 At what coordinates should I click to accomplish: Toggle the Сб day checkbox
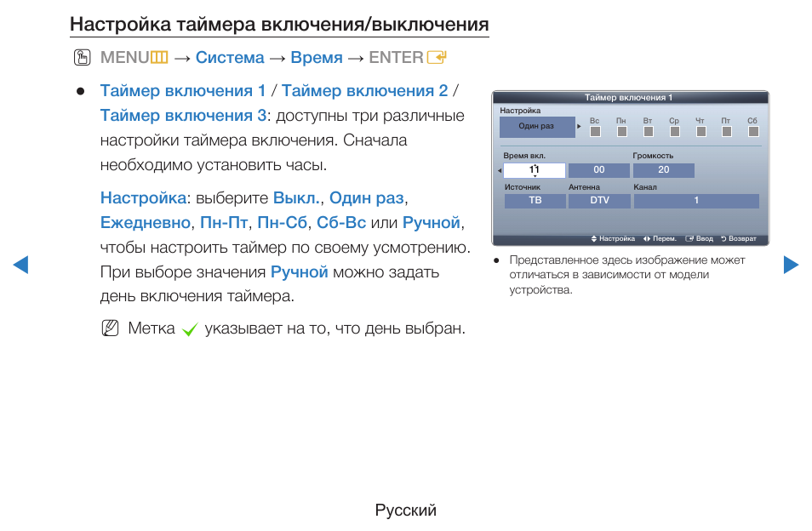[x=754, y=131]
